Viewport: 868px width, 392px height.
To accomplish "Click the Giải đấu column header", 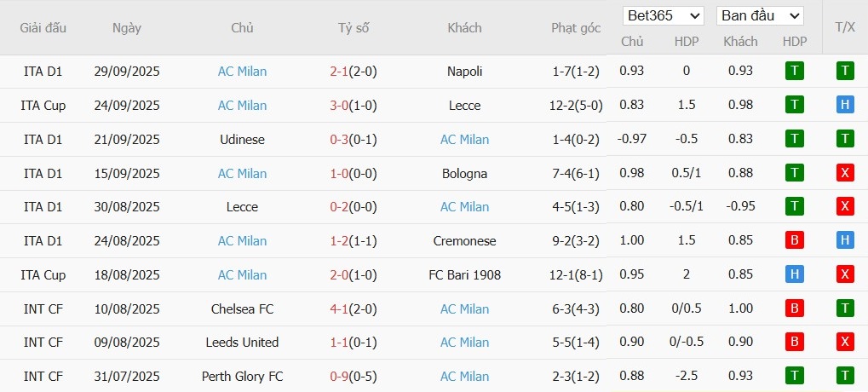I will (x=43, y=27).
